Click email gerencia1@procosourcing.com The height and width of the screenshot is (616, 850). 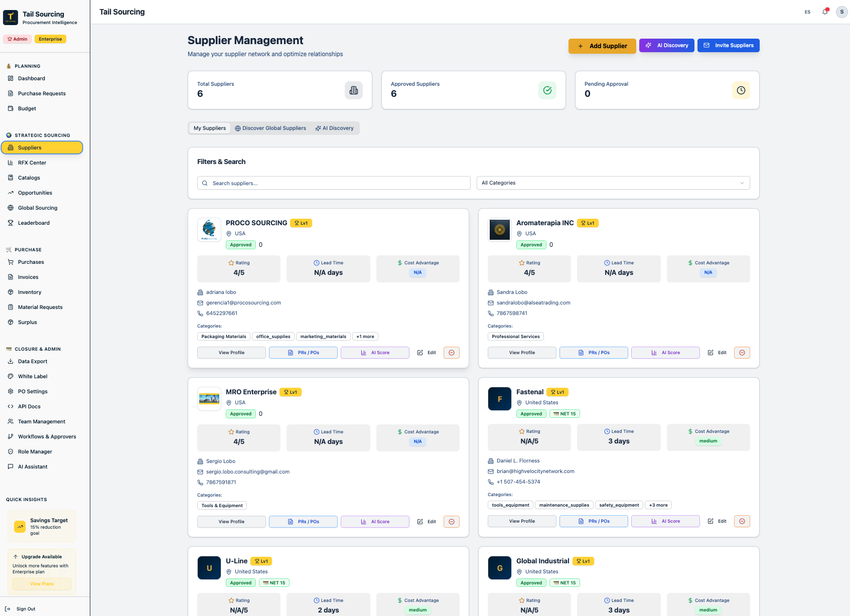(x=243, y=303)
